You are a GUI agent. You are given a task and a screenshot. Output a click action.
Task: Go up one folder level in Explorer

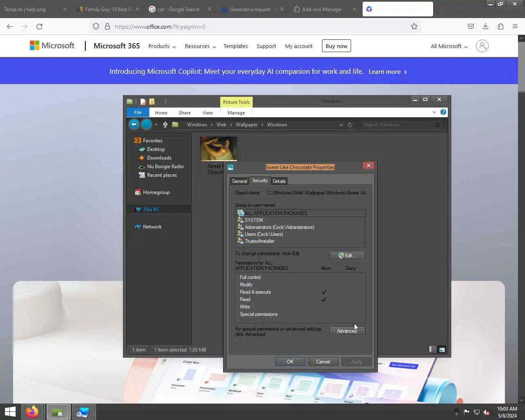point(165,125)
